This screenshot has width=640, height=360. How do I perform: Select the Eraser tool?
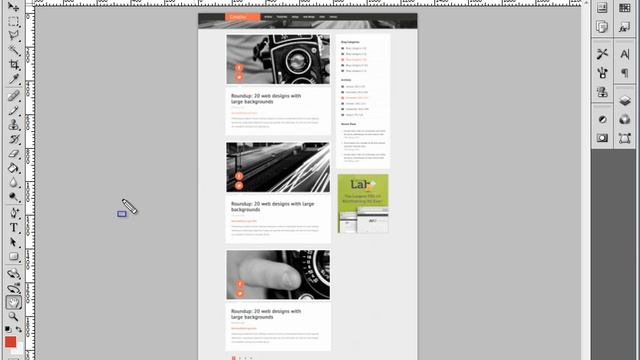pos(13,154)
